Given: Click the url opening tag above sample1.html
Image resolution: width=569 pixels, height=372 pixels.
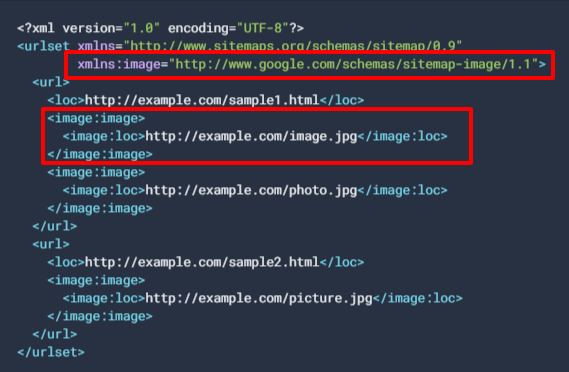Looking at the screenshot, I should (51, 82).
